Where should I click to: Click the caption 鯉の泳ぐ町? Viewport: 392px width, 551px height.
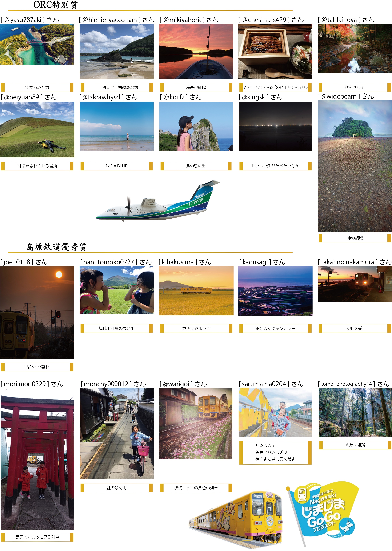coord(117,488)
